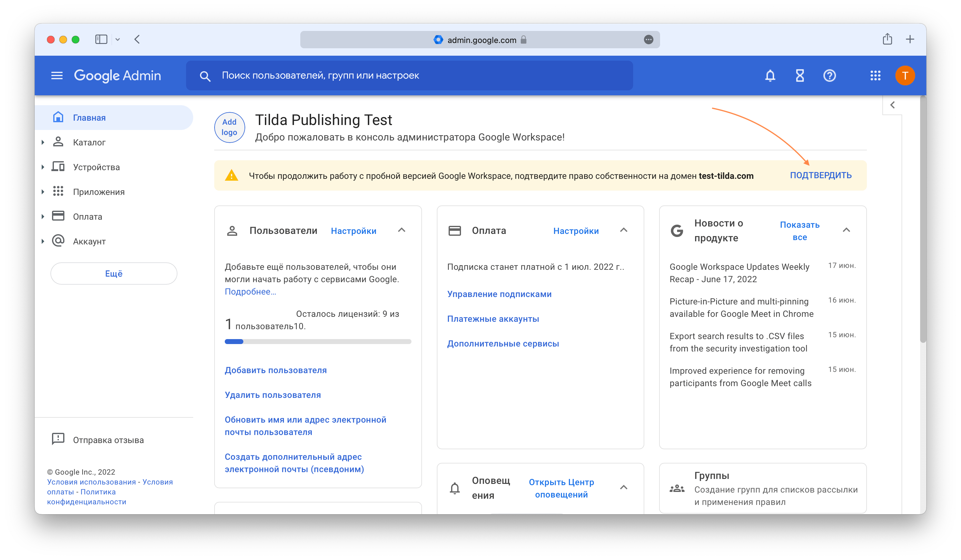961x560 pixels.
Task: Open Аккаунт in the sidebar
Action: (x=114, y=241)
